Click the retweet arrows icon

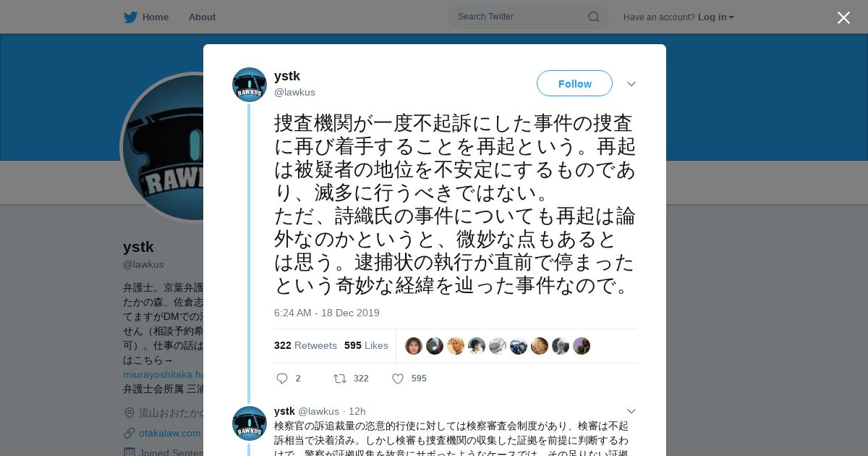[x=339, y=379]
